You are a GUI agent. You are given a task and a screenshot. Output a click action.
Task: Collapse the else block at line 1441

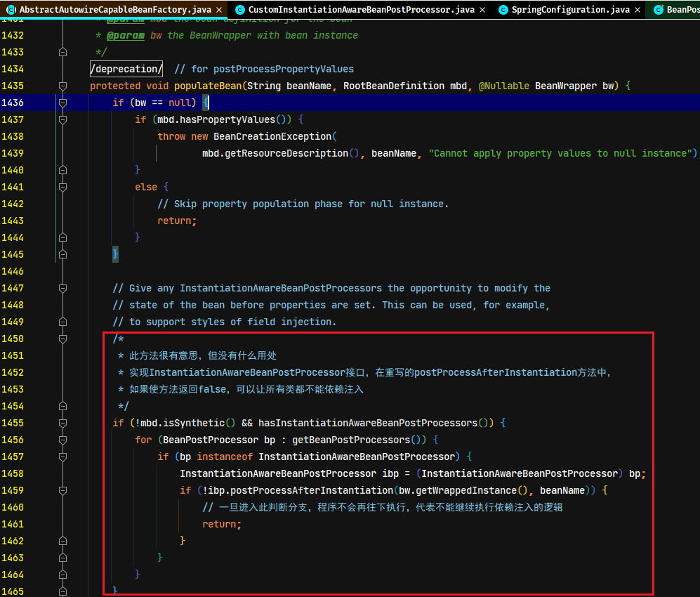pyautogui.click(x=63, y=187)
